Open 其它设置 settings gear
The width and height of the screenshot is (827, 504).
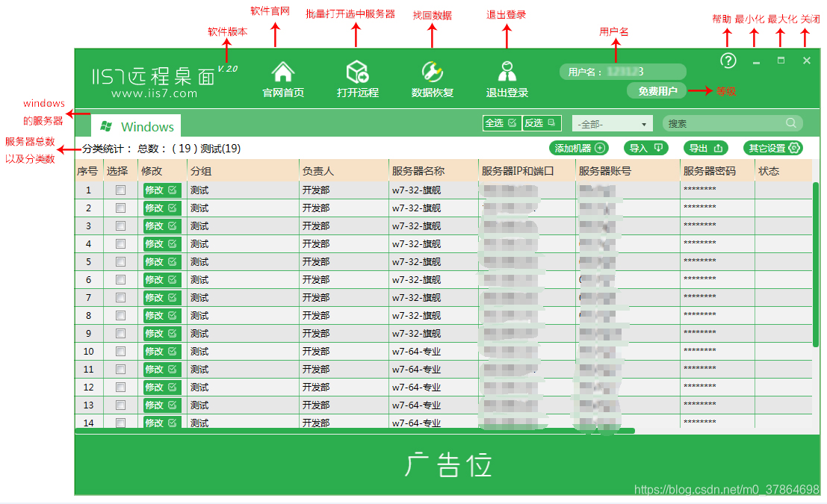(772, 148)
